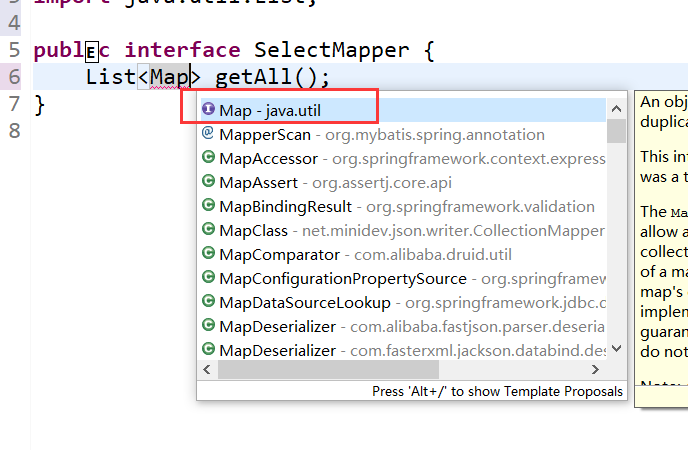
Task: Click line number 6 in gutter
Action: (x=14, y=77)
